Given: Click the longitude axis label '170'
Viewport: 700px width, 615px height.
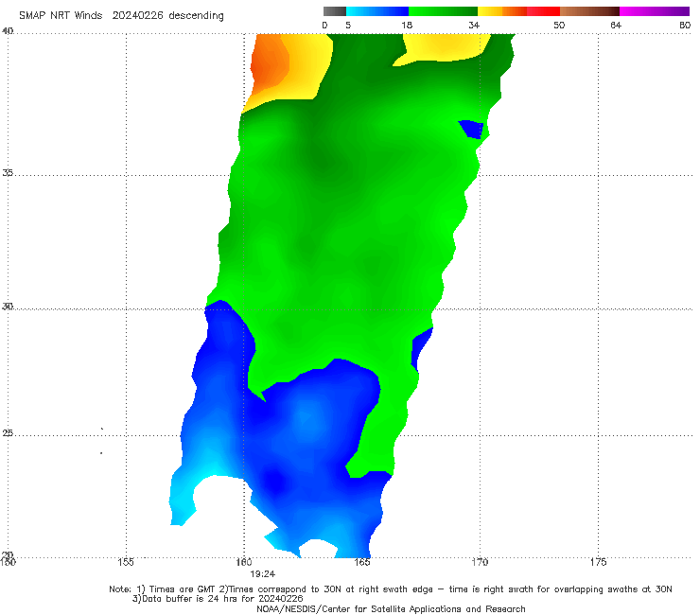Looking at the screenshot, I should pyautogui.click(x=480, y=562).
